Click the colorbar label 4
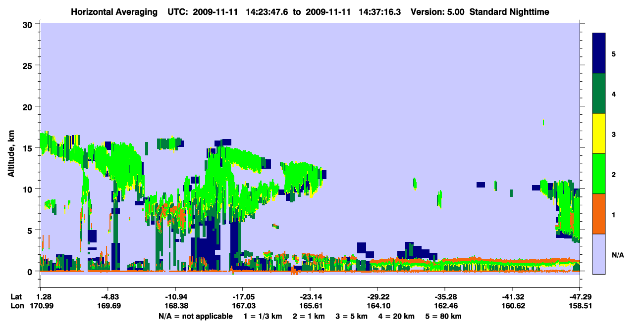 pos(614,94)
